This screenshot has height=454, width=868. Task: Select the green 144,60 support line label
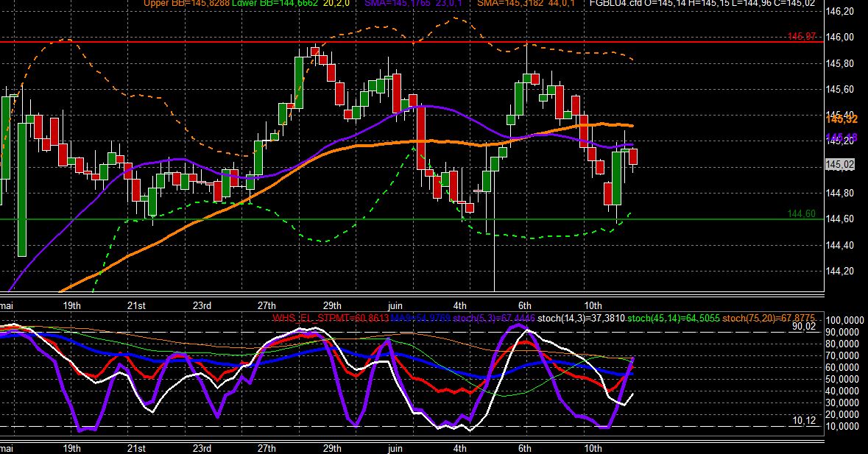click(802, 213)
